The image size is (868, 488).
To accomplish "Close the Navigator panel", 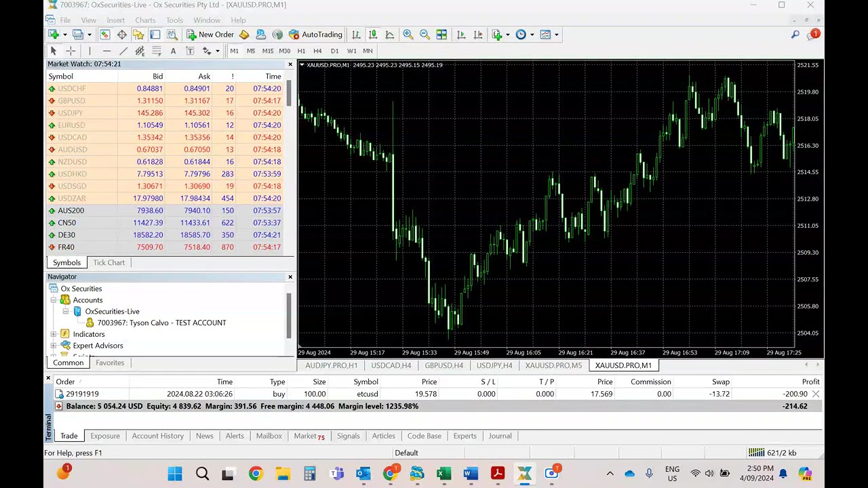I will [x=290, y=277].
